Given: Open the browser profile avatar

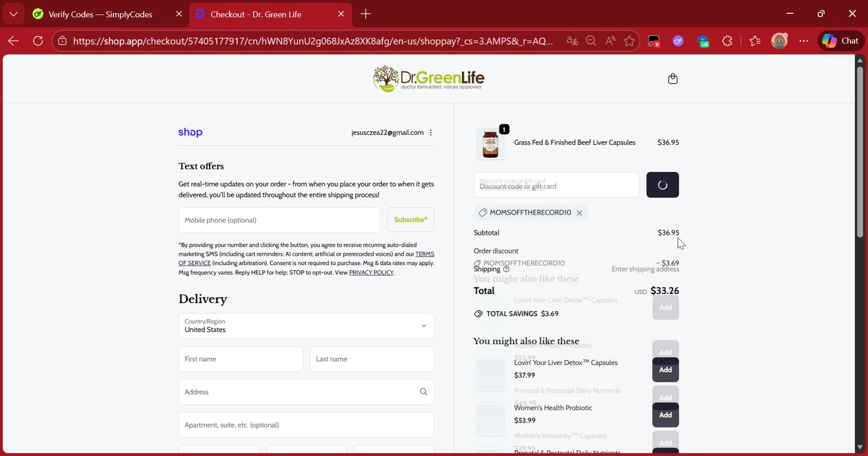Looking at the screenshot, I should (779, 41).
